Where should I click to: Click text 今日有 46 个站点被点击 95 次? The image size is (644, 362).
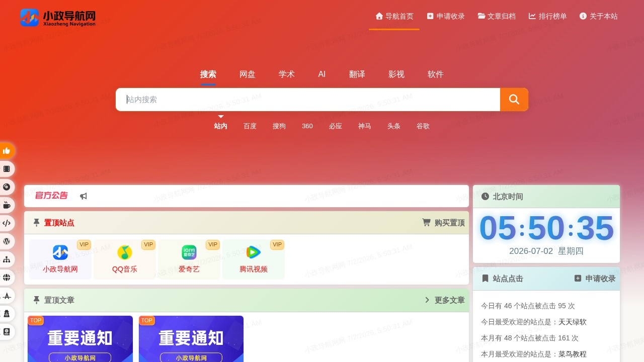(x=528, y=306)
